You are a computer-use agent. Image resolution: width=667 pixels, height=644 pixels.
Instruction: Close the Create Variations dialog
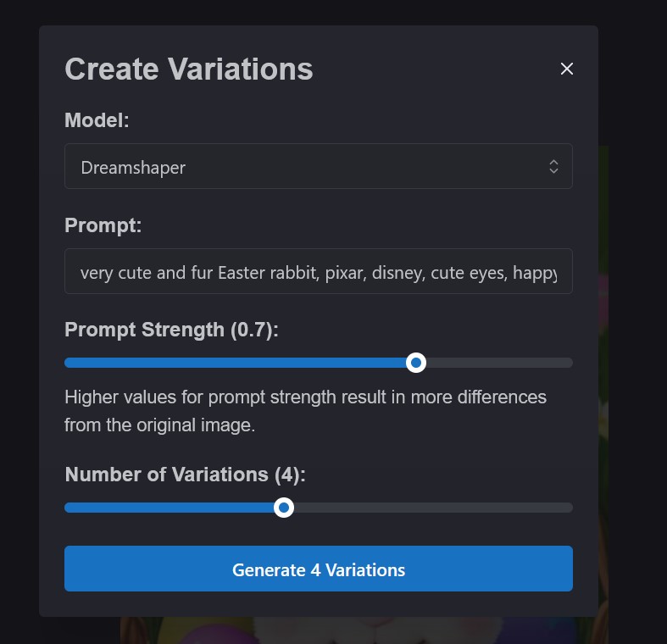pyautogui.click(x=567, y=69)
